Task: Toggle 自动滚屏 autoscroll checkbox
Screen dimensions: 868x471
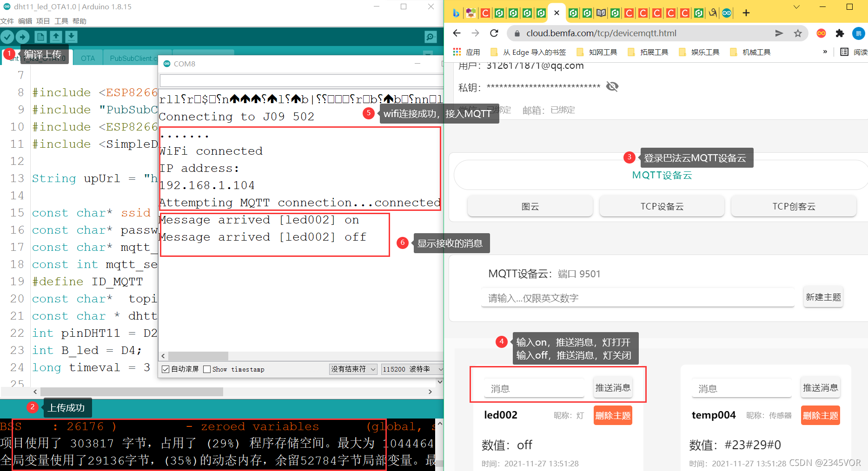Action: [x=166, y=369]
